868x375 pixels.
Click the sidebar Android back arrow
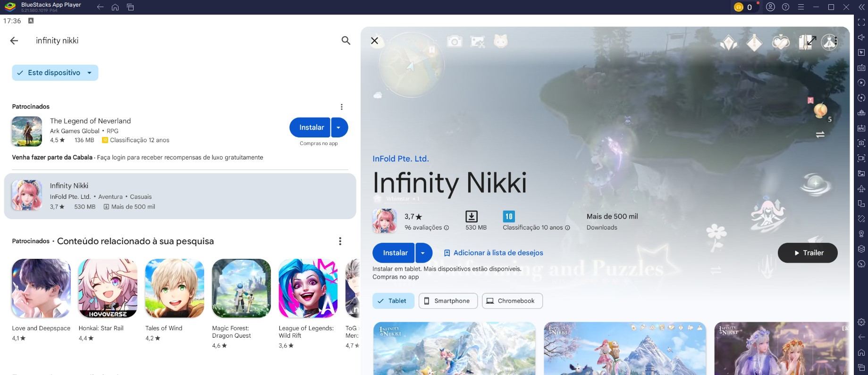pyautogui.click(x=861, y=337)
